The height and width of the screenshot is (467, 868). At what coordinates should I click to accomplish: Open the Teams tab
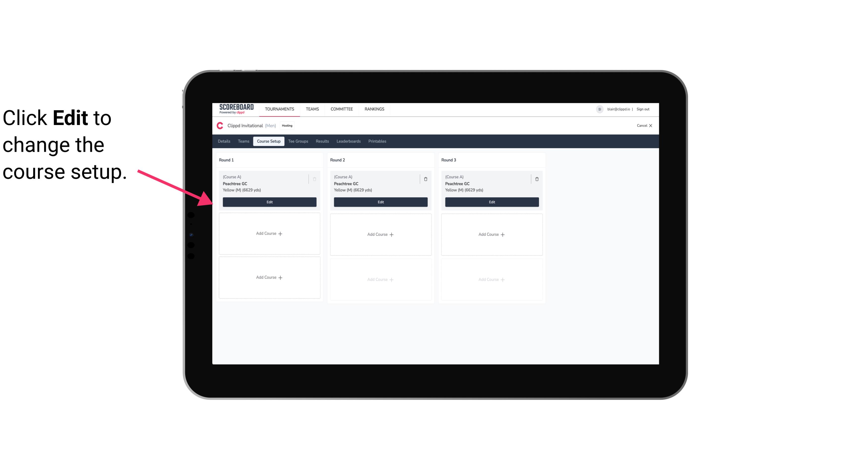pos(243,141)
